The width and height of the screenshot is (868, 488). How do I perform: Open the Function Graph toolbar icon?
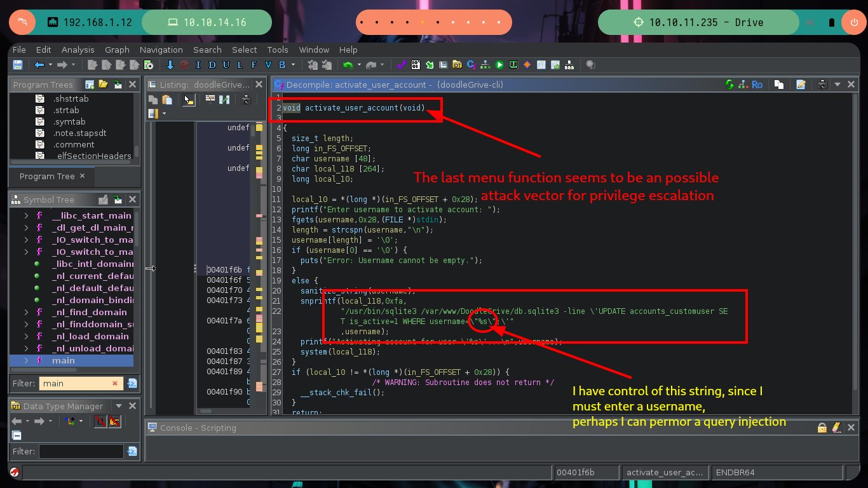coord(485,65)
